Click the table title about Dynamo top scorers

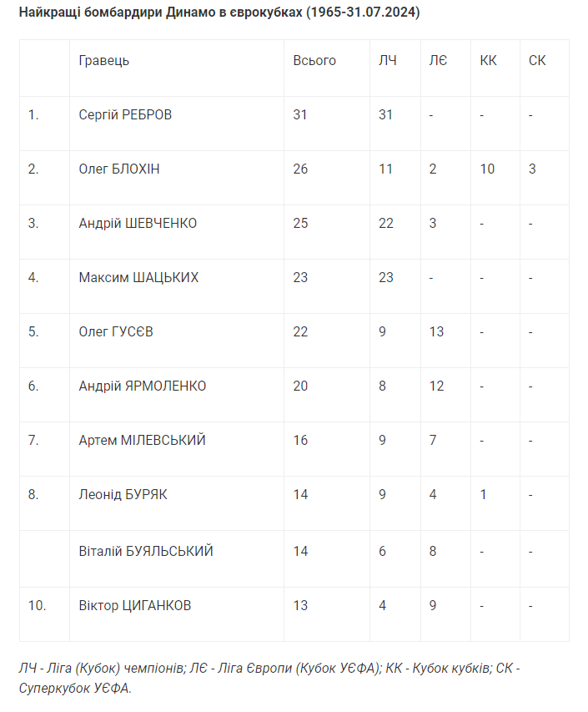click(219, 13)
